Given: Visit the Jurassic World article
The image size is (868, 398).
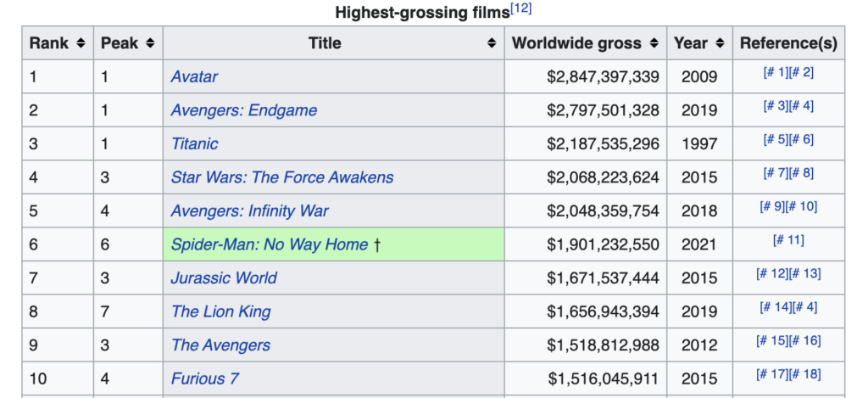Looking at the screenshot, I should [x=224, y=277].
